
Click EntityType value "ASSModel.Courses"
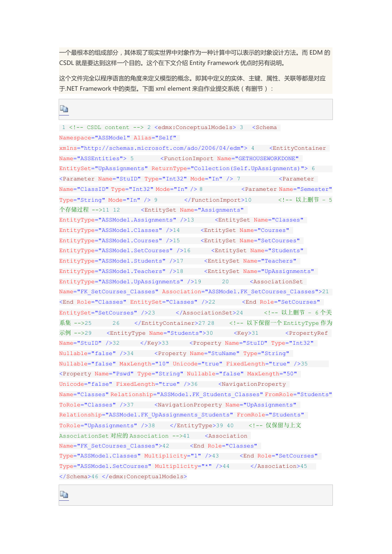click(x=130, y=241)
